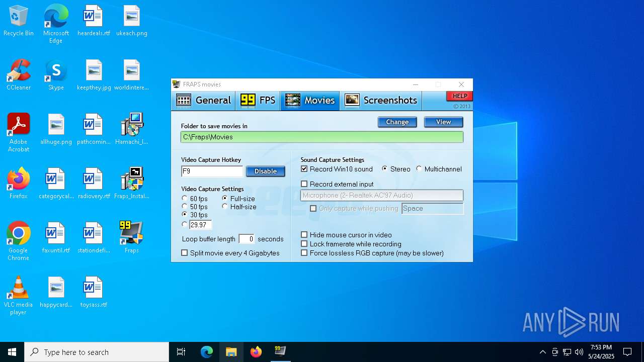Enable Force lossless RGB capture
644x362 pixels.
click(x=304, y=253)
